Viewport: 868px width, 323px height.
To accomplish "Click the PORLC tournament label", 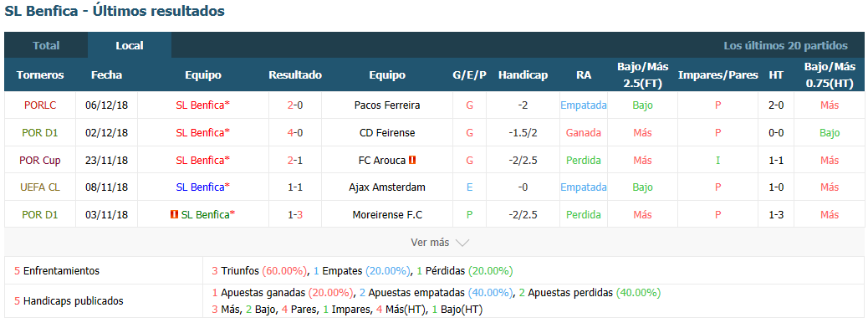I will 40,105.
